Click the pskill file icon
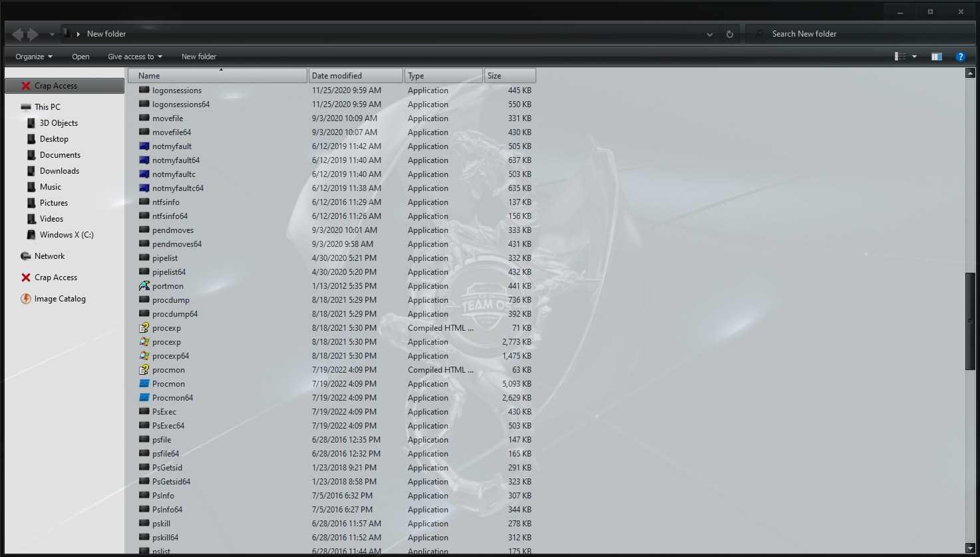Screen dimensions: 980x557 click(144, 524)
